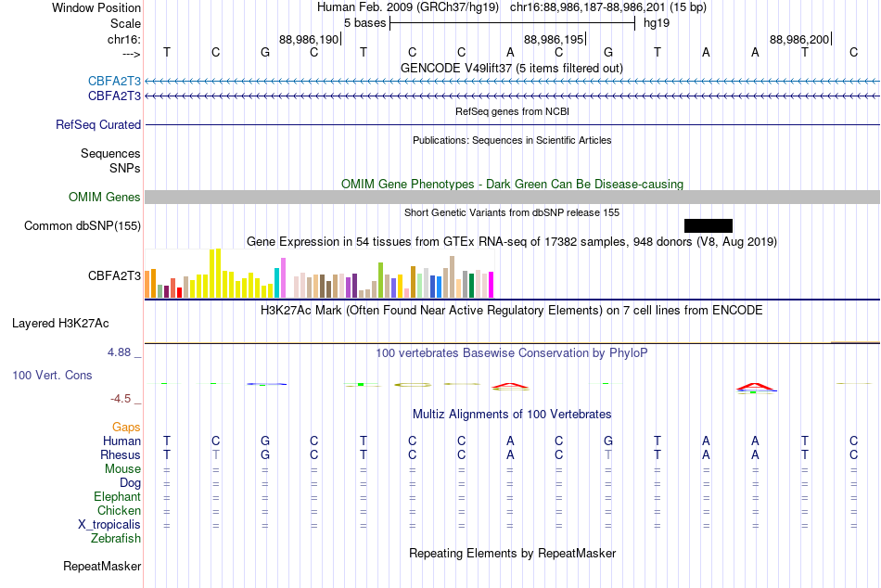Click 100 vertebrates Basewise Conservation by PhyloP

(x=512, y=353)
